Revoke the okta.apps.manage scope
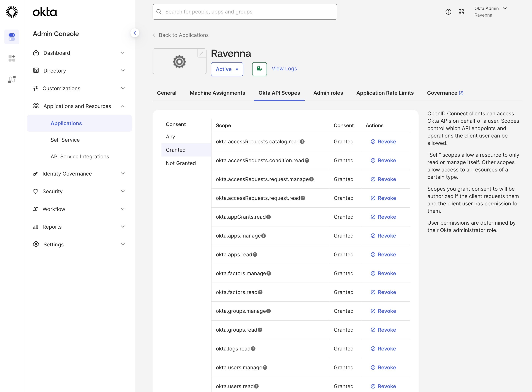Viewport: 532px width, 392px height. [x=383, y=236]
